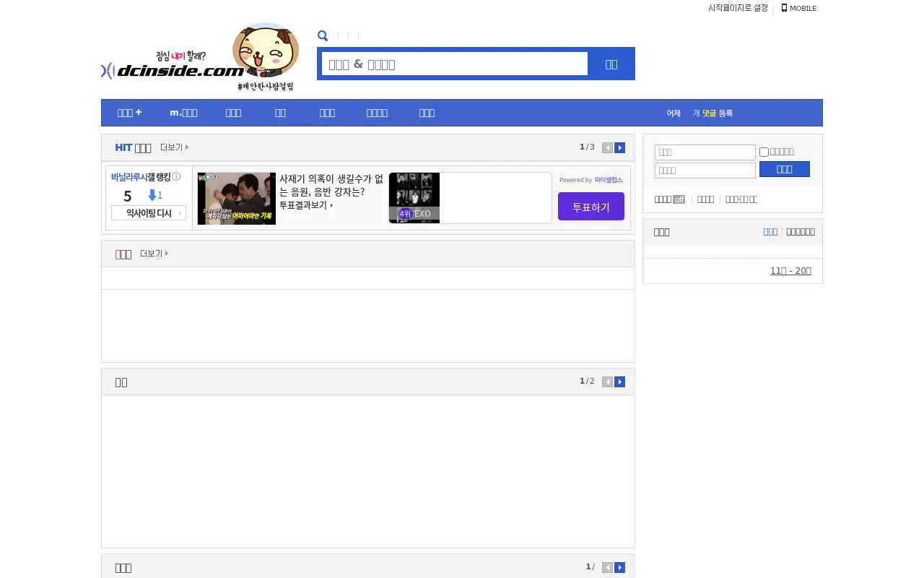Image resolution: width=924 pixels, height=578 pixels.
Task: Click the phone icon beside MOBILE
Action: [784, 8]
